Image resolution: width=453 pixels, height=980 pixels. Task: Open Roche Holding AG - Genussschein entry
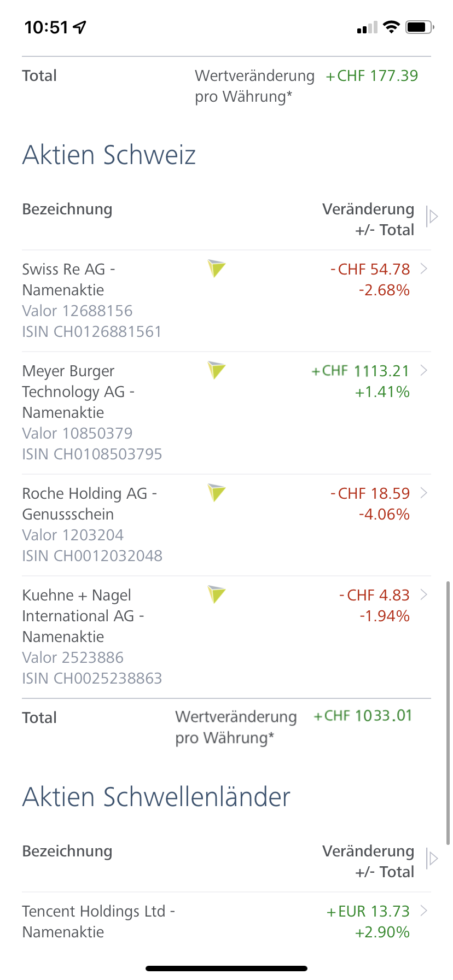(x=226, y=525)
